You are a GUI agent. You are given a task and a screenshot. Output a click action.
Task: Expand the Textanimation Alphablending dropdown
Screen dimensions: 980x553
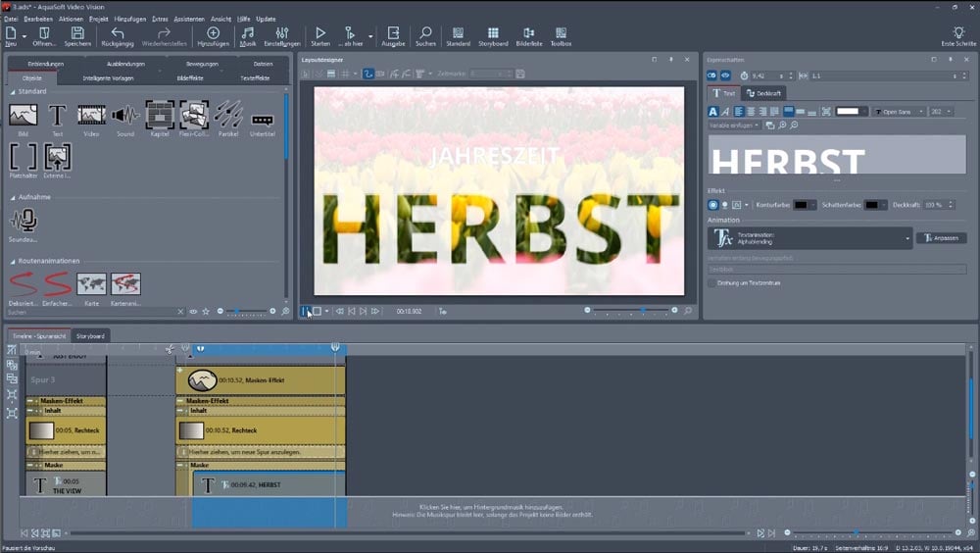[906, 238]
